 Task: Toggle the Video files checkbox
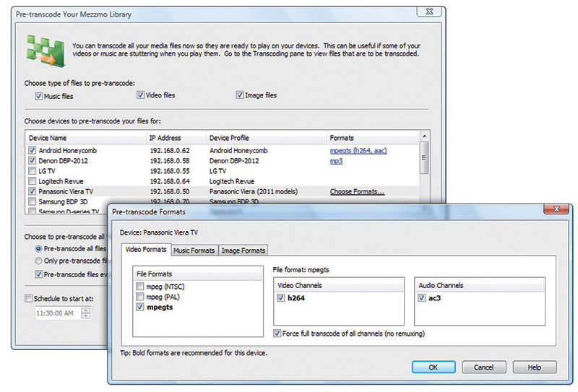[x=140, y=95]
